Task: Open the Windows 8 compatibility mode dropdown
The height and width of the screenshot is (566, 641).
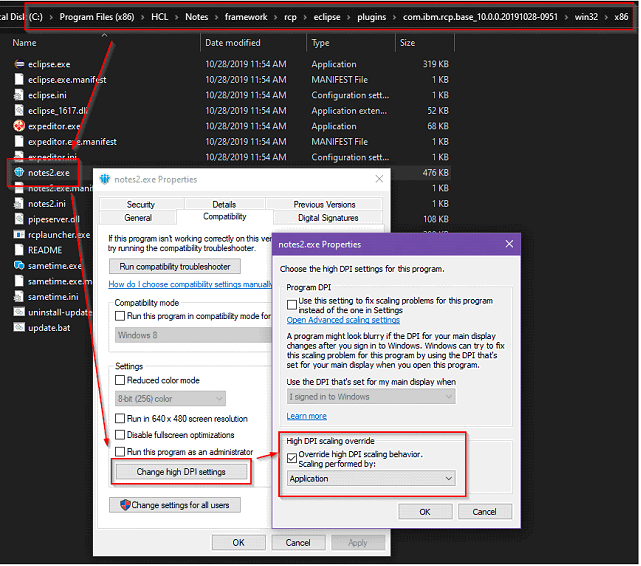Action: (x=193, y=335)
